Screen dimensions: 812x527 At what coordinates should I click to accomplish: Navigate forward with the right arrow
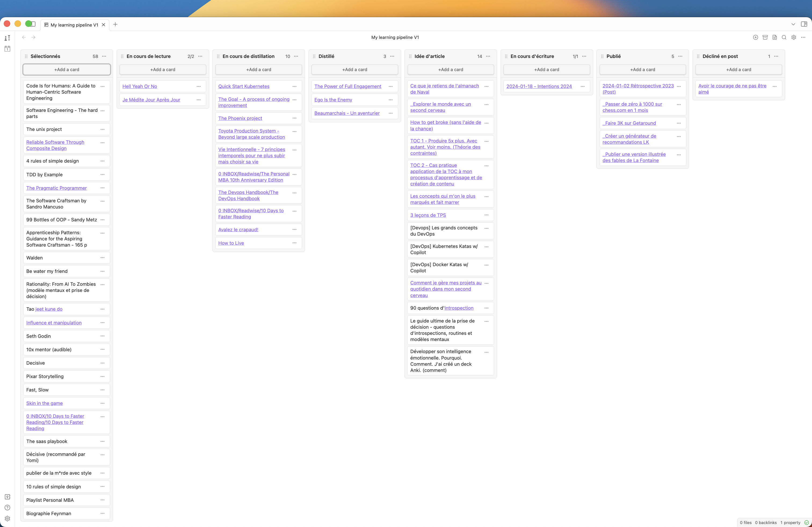(34, 37)
